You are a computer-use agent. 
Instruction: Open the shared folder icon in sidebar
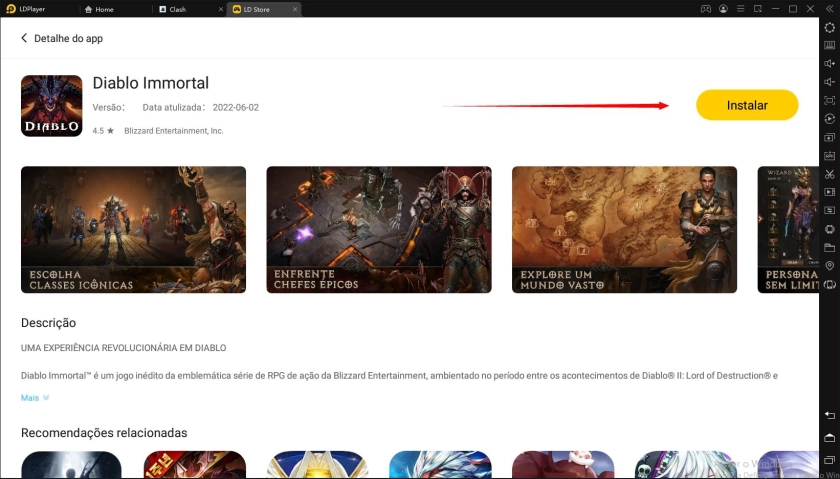(829, 247)
